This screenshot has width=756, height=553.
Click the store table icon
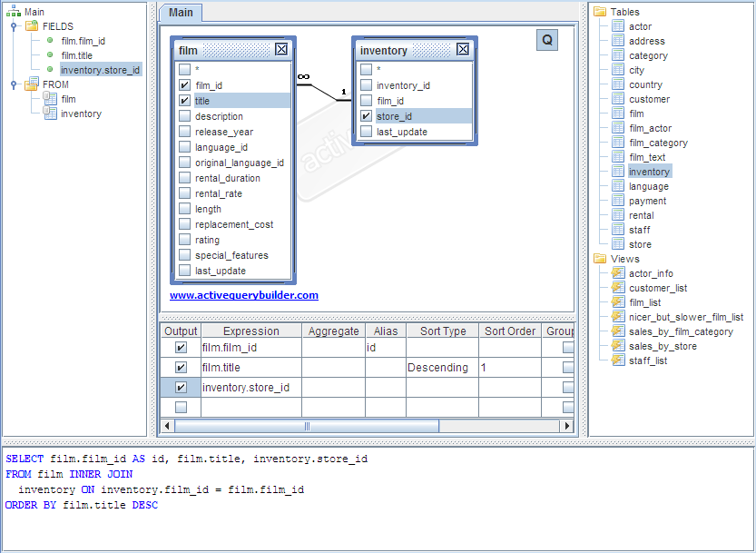point(618,243)
